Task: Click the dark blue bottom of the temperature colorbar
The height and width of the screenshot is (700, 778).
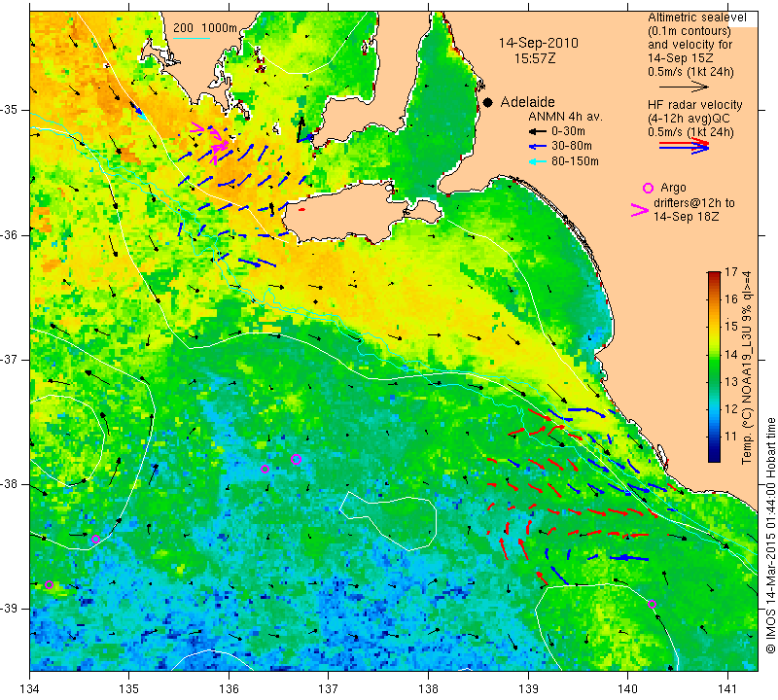Action: click(x=714, y=457)
